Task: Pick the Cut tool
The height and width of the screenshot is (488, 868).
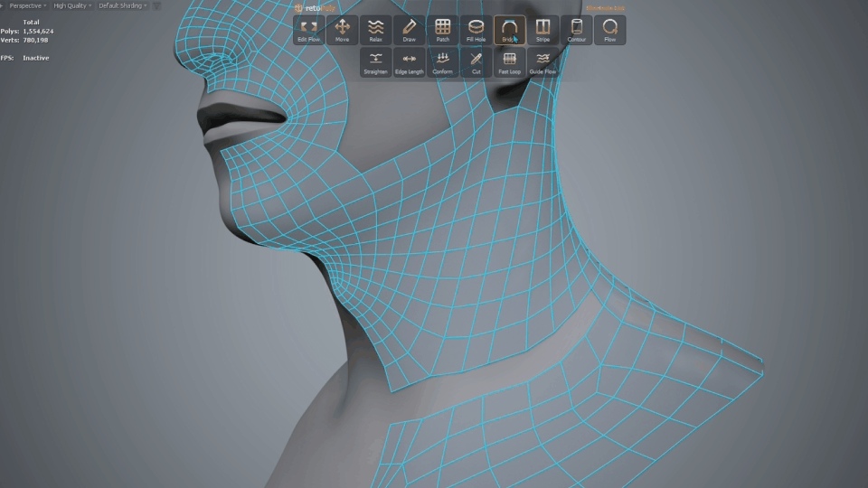Action: pos(476,62)
